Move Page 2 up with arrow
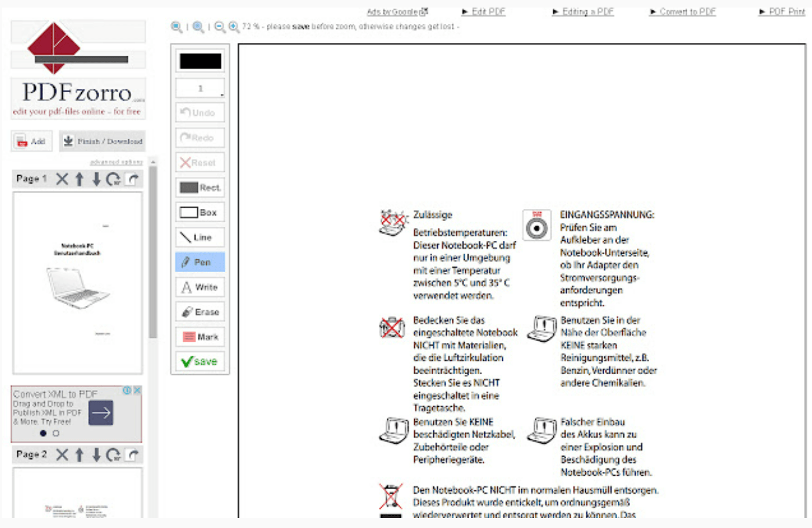Viewport: 812px width, 528px height. (x=79, y=454)
